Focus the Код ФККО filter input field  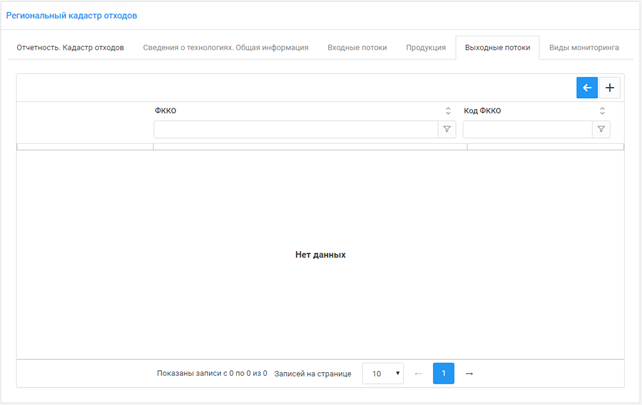pyautogui.click(x=528, y=129)
